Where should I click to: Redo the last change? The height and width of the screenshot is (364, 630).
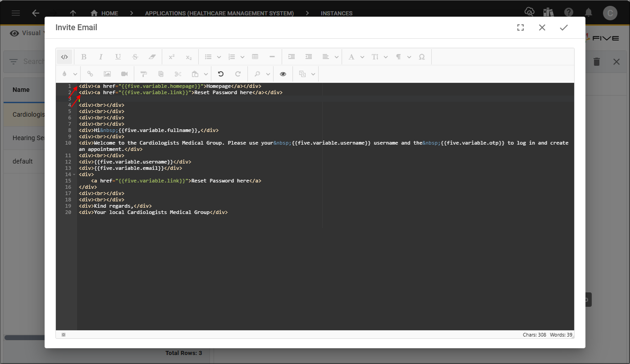coord(238,74)
